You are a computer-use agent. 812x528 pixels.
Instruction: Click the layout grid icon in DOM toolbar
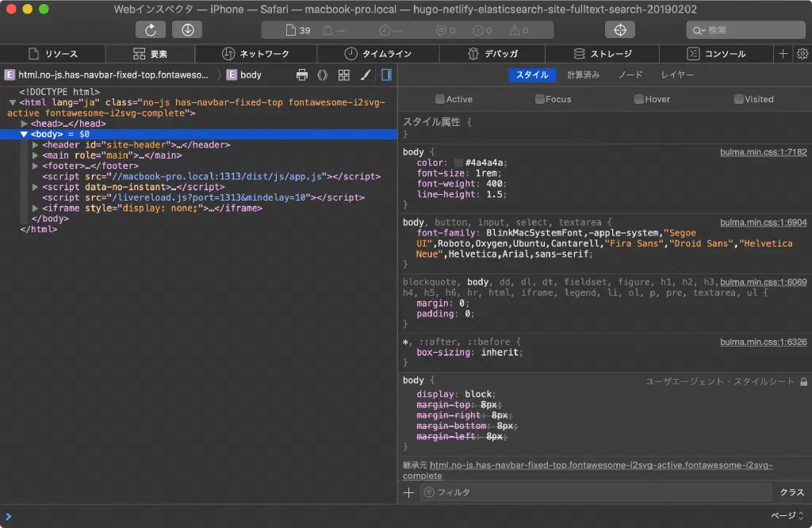343,75
